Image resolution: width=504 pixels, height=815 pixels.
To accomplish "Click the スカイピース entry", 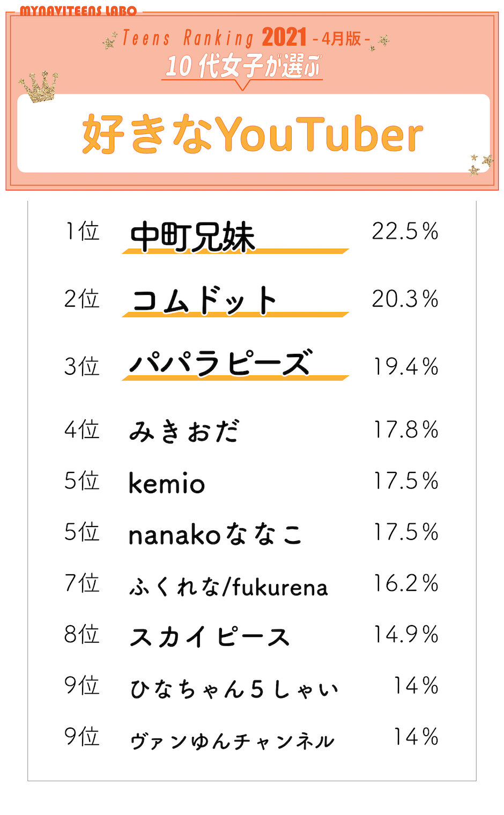I will click(210, 638).
